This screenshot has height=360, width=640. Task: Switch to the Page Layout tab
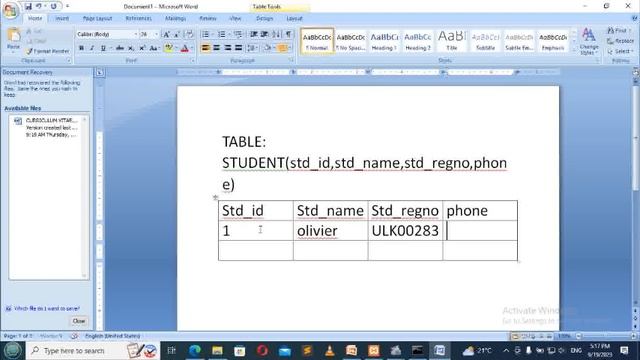[97, 18]
